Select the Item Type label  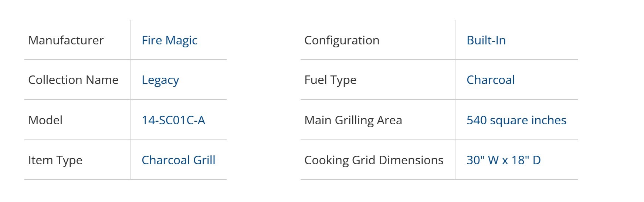click(x=55, y=160)
